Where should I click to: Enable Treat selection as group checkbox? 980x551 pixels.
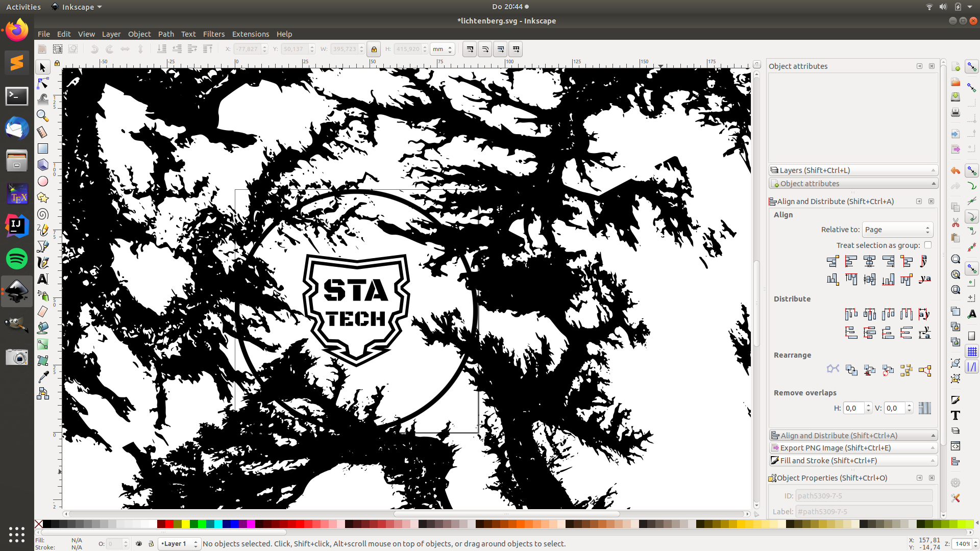tap(928, 245)
